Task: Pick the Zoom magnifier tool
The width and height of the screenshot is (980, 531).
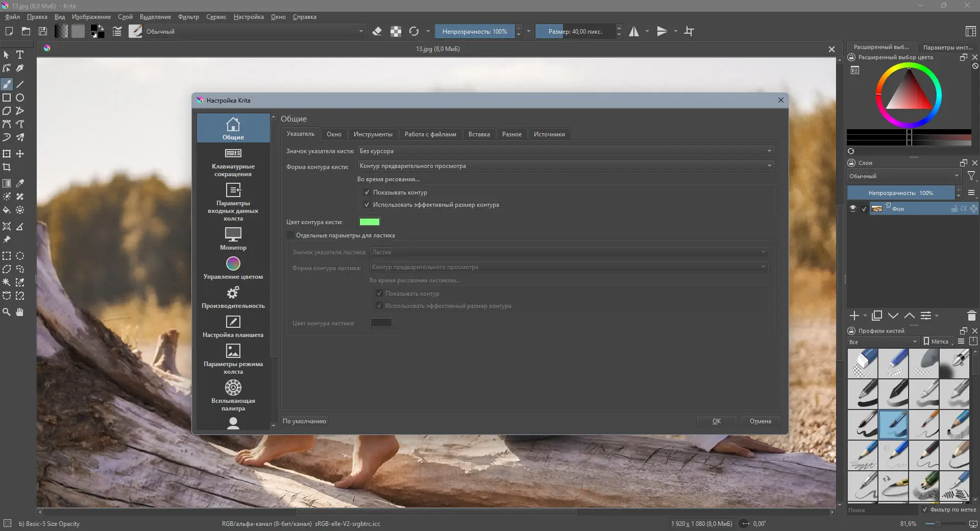Action: point(7,312)
